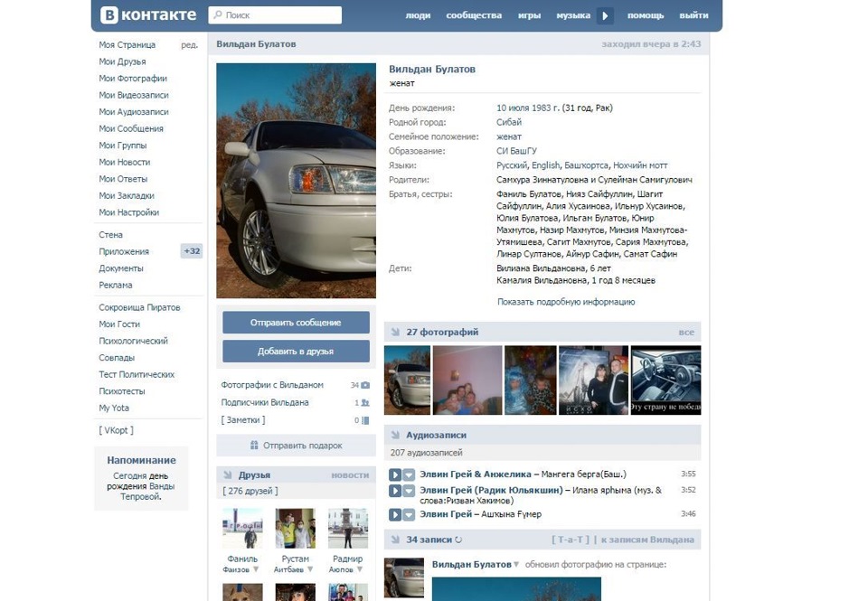Open Показать подробную информацию link
Image resolution: width=868 pixels, height=601 pixels.
pos(566,302)
